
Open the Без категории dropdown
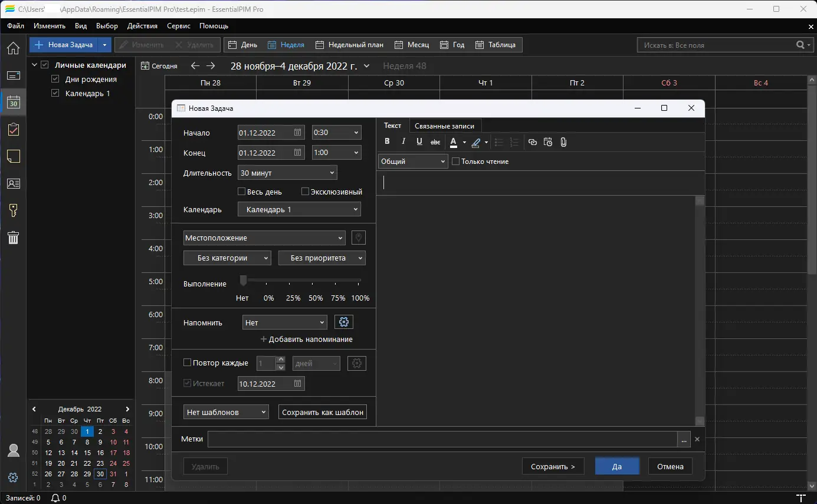tap(227, 258)
